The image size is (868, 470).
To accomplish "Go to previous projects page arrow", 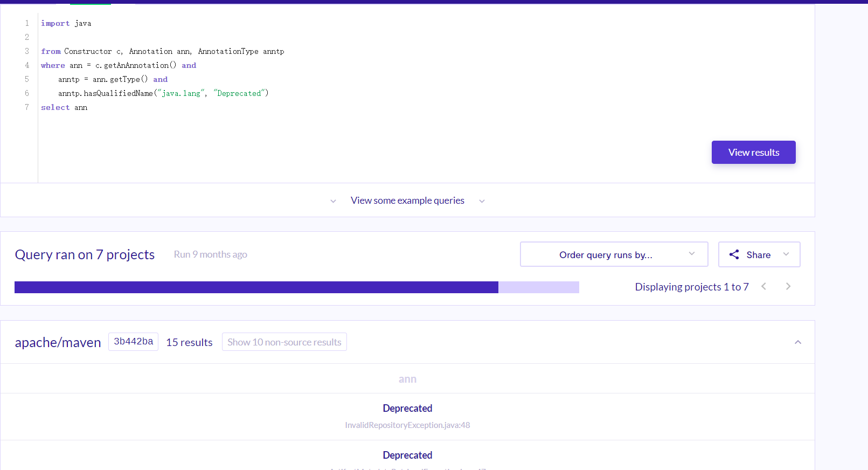I will point(763,286).
